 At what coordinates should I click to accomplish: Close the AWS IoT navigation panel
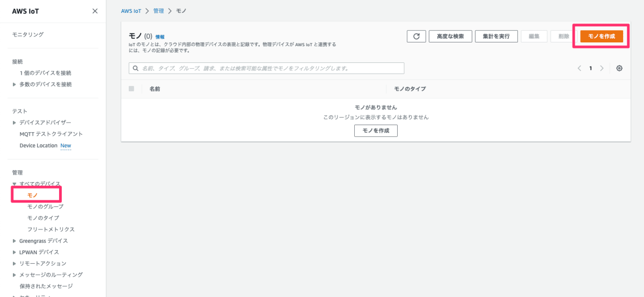click(x=95, y=11)
